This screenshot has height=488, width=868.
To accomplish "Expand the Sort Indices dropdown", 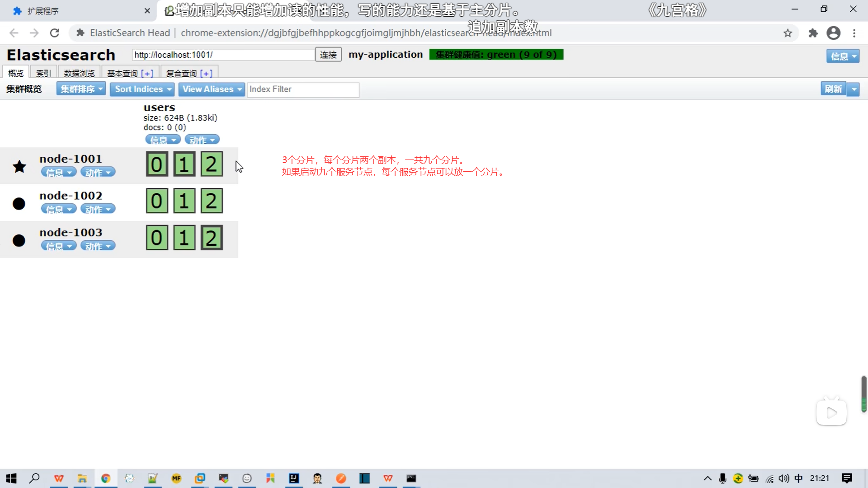I will [x=142, y=89].
